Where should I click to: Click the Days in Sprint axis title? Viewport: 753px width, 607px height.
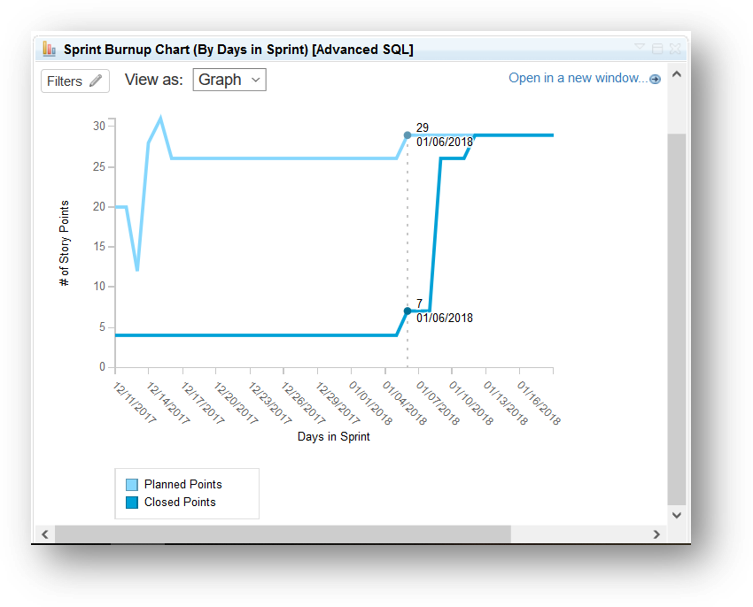[334, 437]
